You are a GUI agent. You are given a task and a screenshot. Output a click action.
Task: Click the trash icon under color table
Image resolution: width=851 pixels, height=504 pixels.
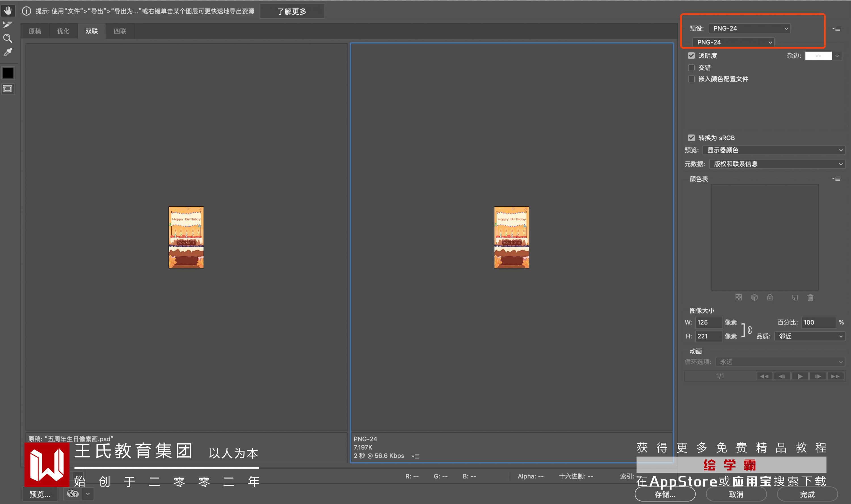(x=810, y=298)
